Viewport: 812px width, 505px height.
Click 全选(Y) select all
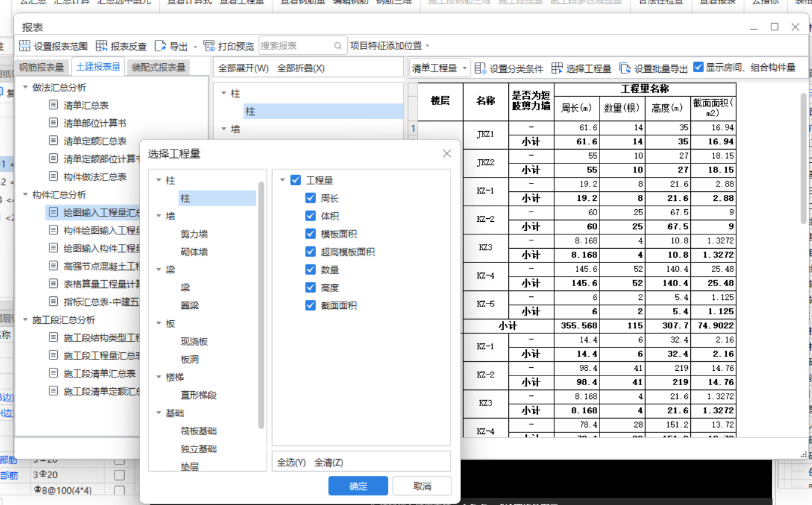coord(291,463)
